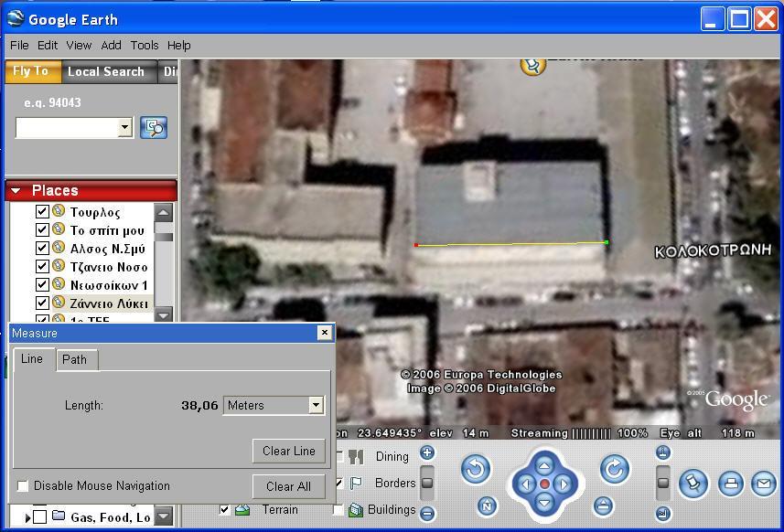This screenshot has width=784, height=532.
Task: Click the Buildings layer icon
Action: (356, 510)
